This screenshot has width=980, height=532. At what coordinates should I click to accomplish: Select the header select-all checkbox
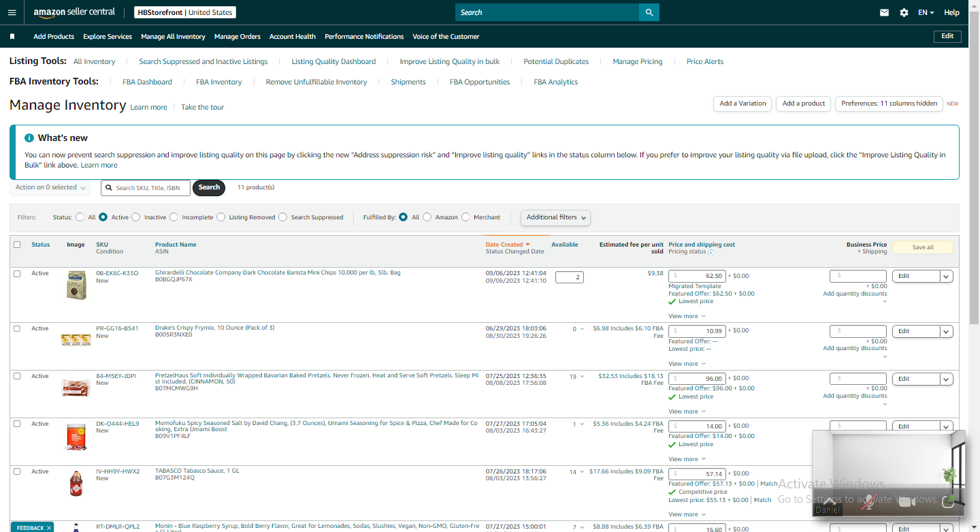[17, 245]
